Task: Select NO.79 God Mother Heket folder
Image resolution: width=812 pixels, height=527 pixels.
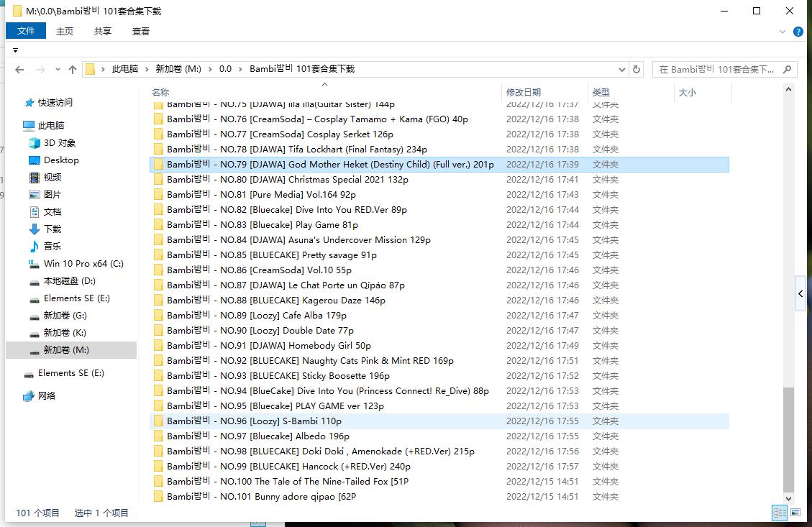Action: click(x=439, y=165)
